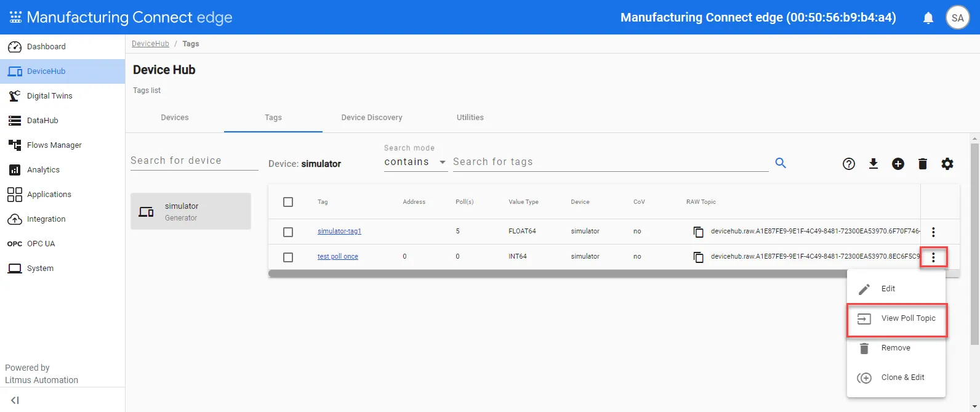Open three-dot menu for simulator-tag1 row

pyautogui.click(x=933, y=232)
